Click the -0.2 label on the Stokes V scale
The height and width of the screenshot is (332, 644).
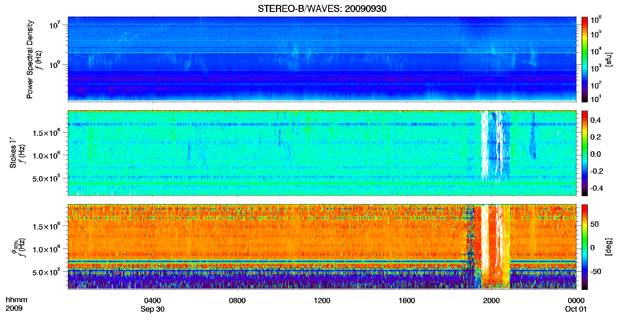coord(596,171)
